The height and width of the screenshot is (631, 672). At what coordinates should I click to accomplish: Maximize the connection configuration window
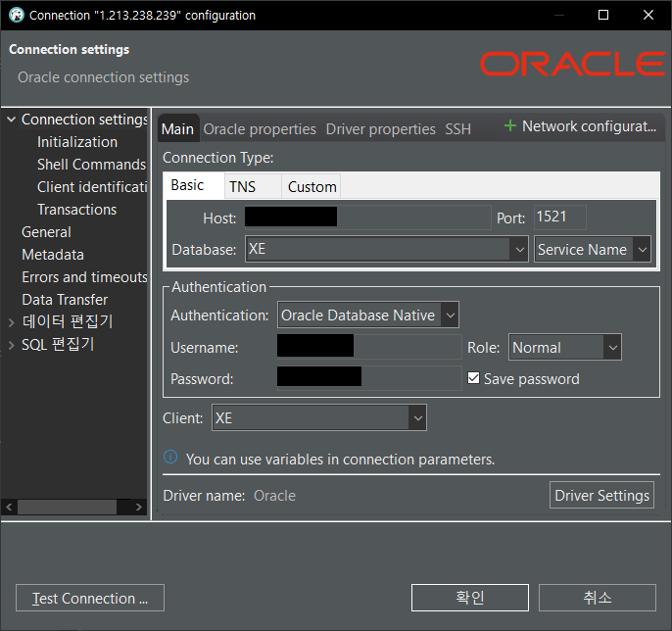pyautogui.click(x=603, y=15)
